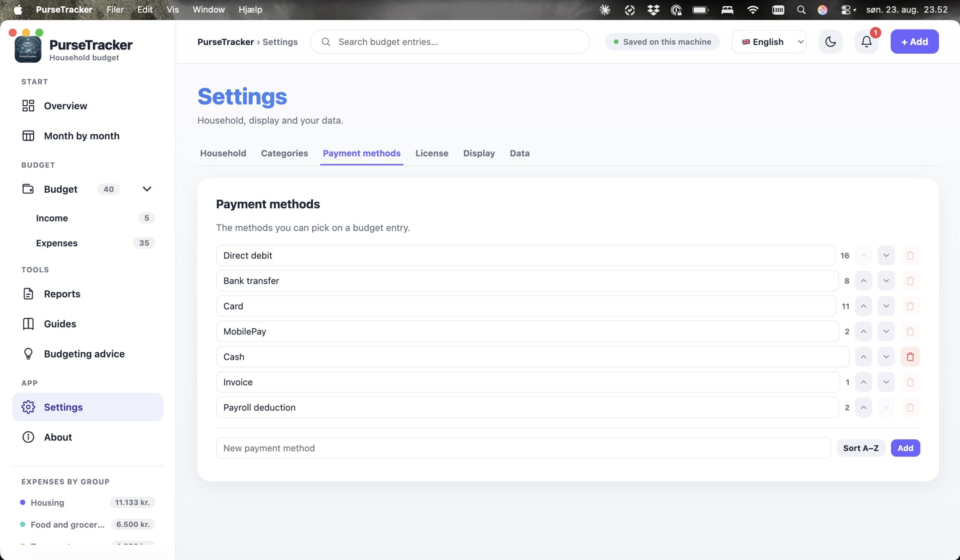960x560 pixels.
Task: Move Payroll deduction up one position
Action: [864, 407]
